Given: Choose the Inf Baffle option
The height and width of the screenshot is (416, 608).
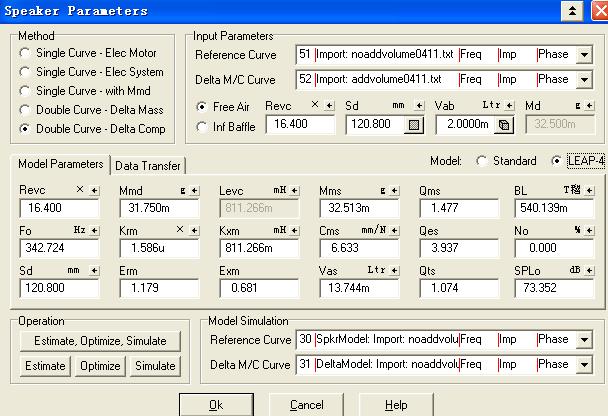Looking at the screenshot, I should point(203,127).
